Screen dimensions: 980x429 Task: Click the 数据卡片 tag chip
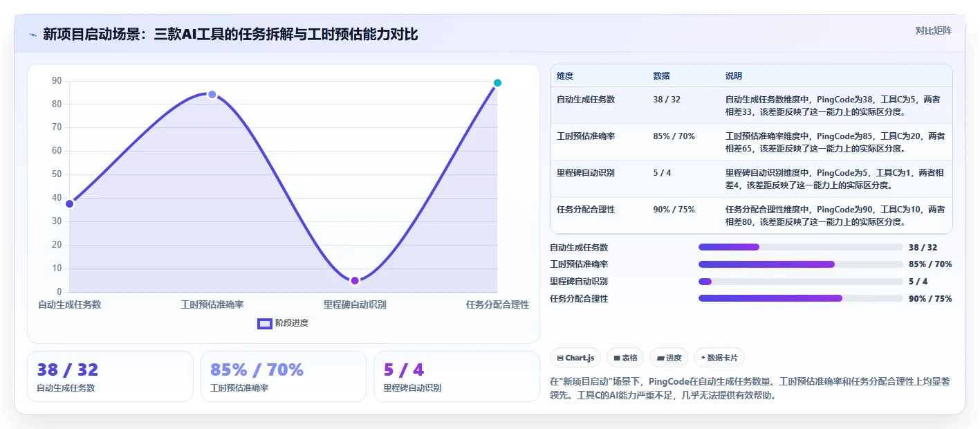pos(719,358)
